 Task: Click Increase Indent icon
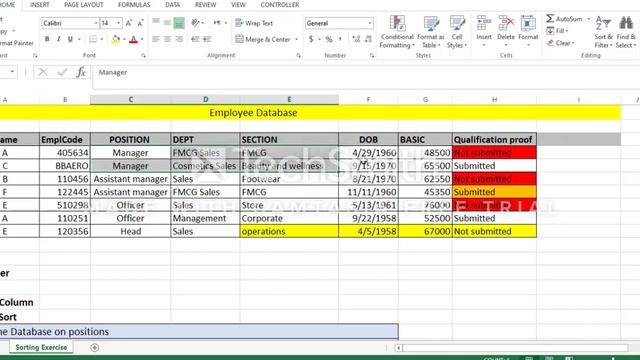(x=207, y=39)
